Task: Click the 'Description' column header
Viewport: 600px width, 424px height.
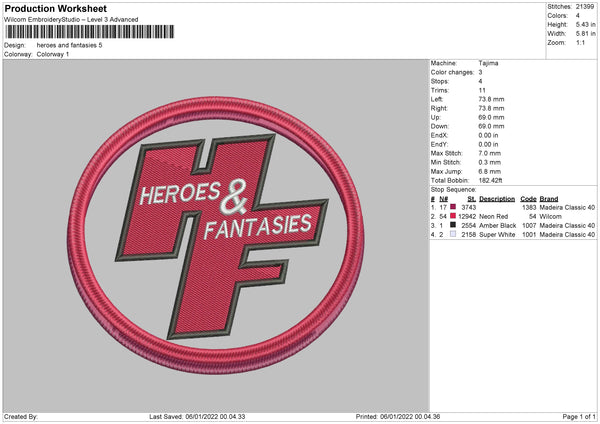Action: (x=497, y=199)
